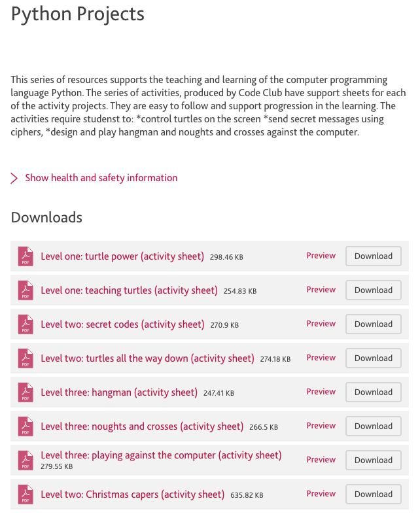Click the secret codes PDF icon
This screenshot has width=420, height=520.
[x=26, y=324]
